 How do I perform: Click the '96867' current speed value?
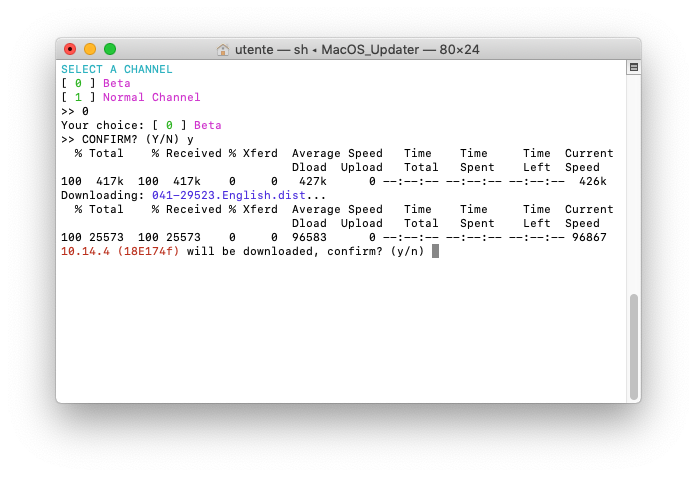589,237
